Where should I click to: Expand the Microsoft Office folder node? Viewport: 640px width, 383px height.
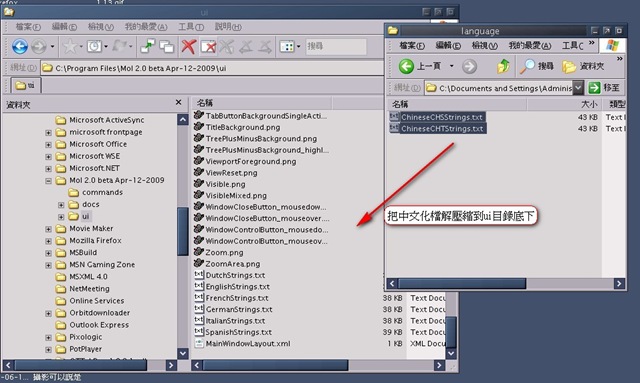48,145
